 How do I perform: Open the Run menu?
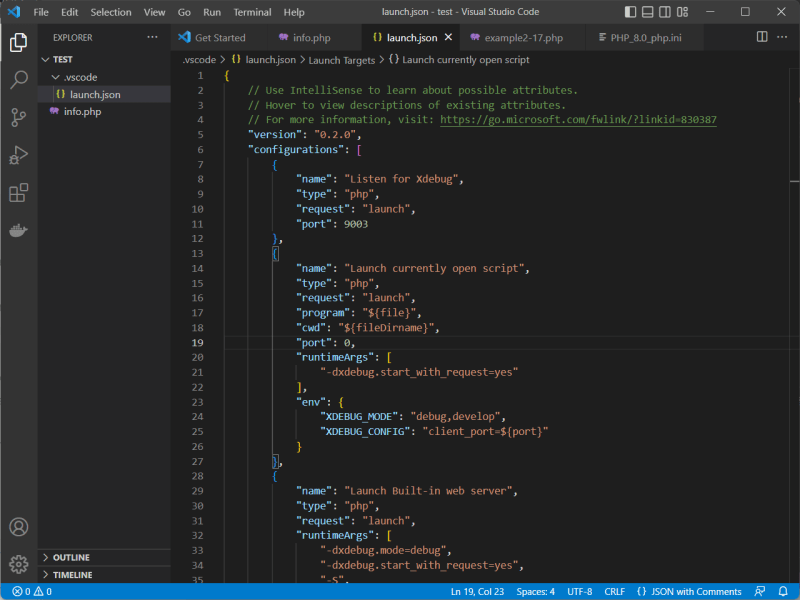coord(212,12)
